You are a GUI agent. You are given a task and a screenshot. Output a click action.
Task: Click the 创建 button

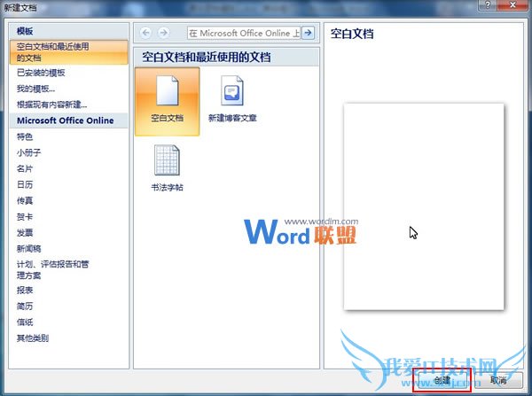click(x=442, y=380)
